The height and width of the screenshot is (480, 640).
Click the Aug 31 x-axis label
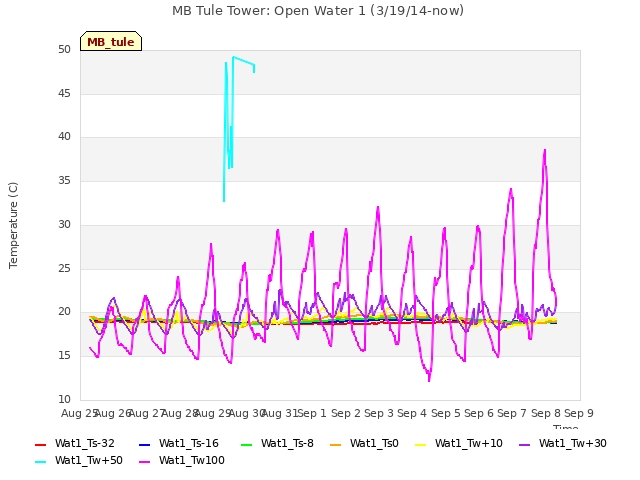pos(280,413)
